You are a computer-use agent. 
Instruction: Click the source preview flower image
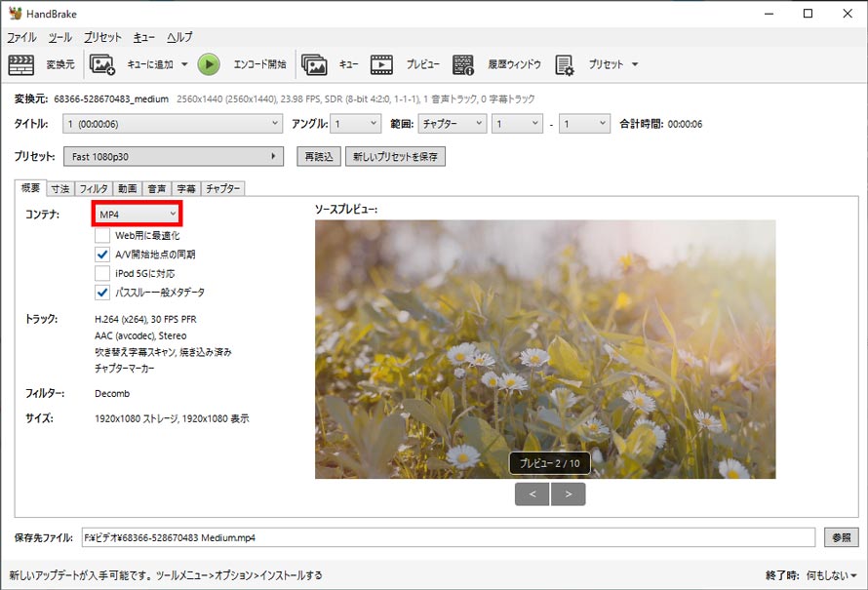coord(545,349)
